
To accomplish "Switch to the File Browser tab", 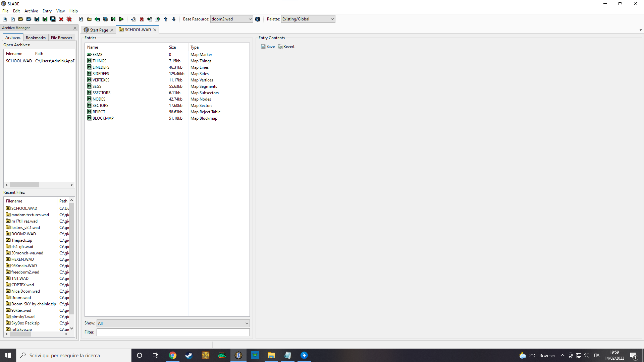I will click(x=61, y=38).
